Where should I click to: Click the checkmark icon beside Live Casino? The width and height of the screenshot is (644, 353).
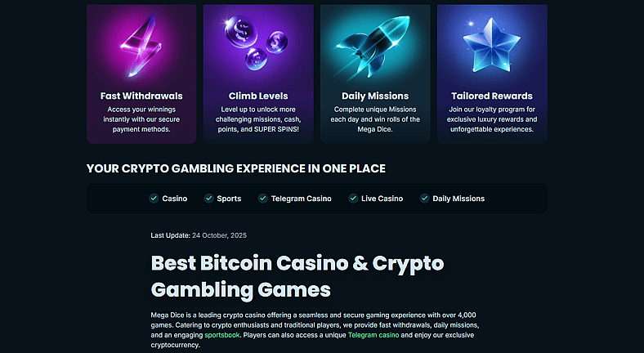pos(353,199)
